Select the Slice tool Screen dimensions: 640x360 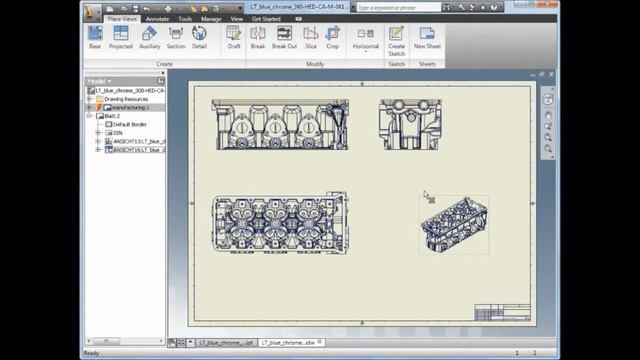(x=311, y=38)
